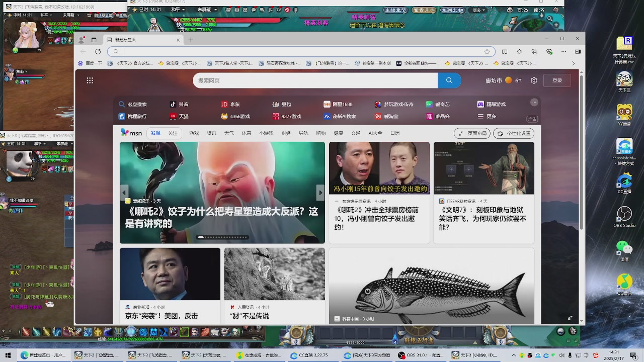Viewport: 644px width, 362px height.
Task: Open 抖音 quick link
Action: click(179, 105)
